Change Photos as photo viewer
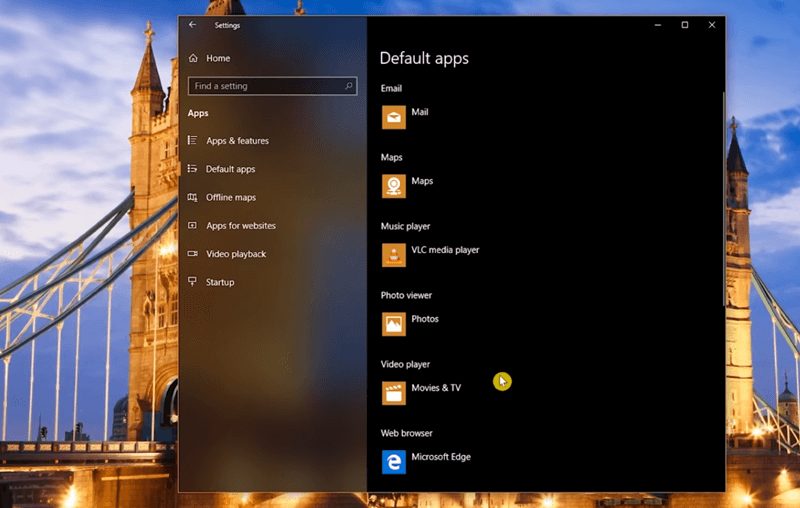 (425, 319)
